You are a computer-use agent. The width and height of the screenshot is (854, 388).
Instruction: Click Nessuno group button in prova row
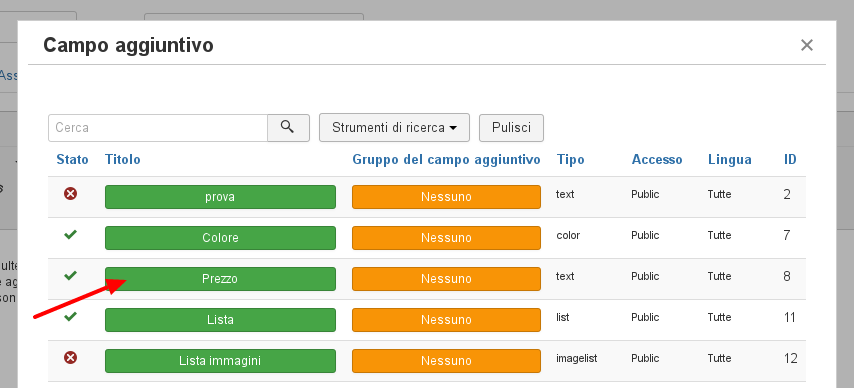[x=446, y=197]
